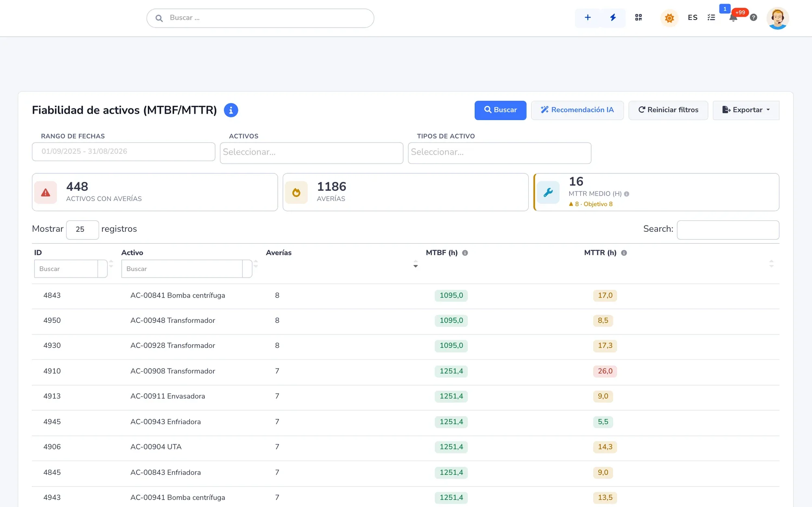Viewport: 812px width, 507px height.
Task: Focus the table Search field
Action: point(728,230)
